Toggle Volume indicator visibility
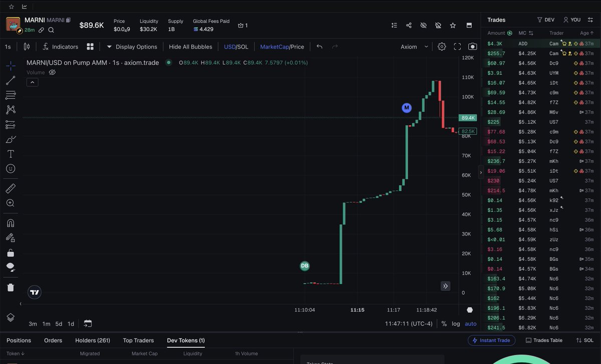Viewport: 601px width, 364px height. [52, 73]
